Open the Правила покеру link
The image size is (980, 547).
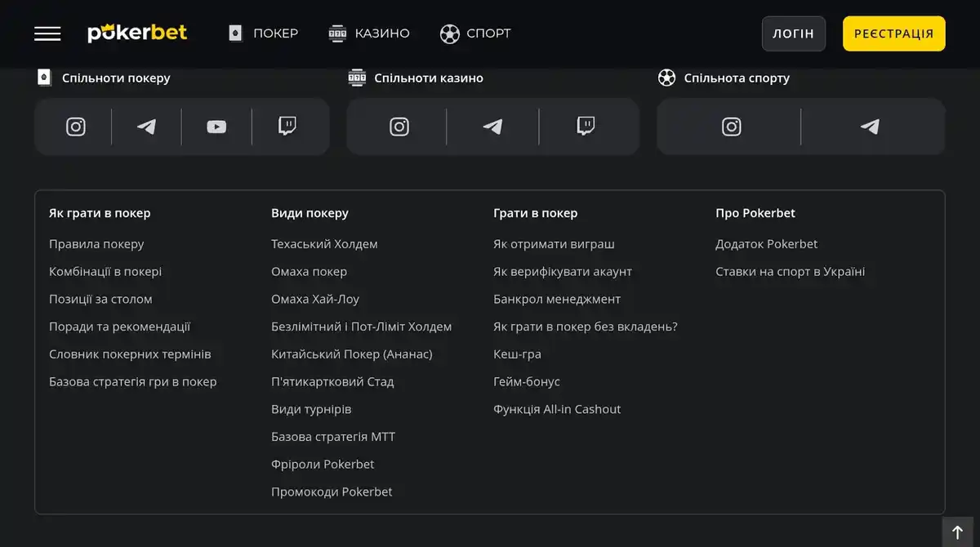pos(96,244)
